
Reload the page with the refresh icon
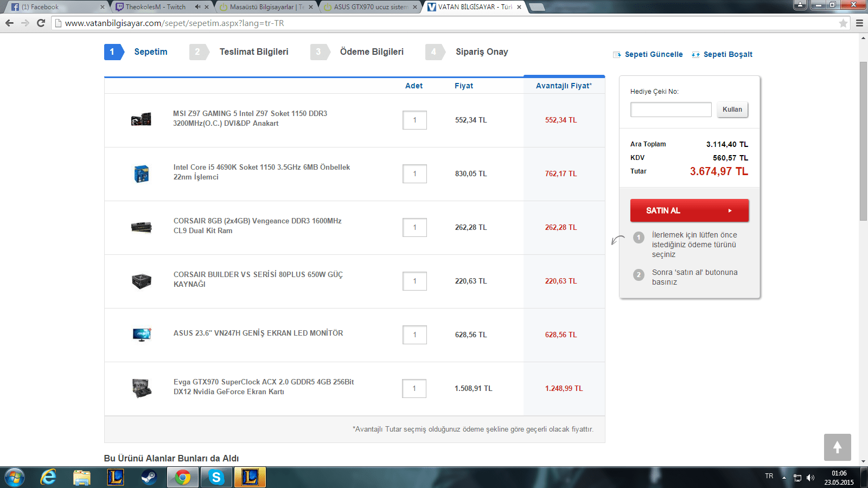click(x=41, y=23)
